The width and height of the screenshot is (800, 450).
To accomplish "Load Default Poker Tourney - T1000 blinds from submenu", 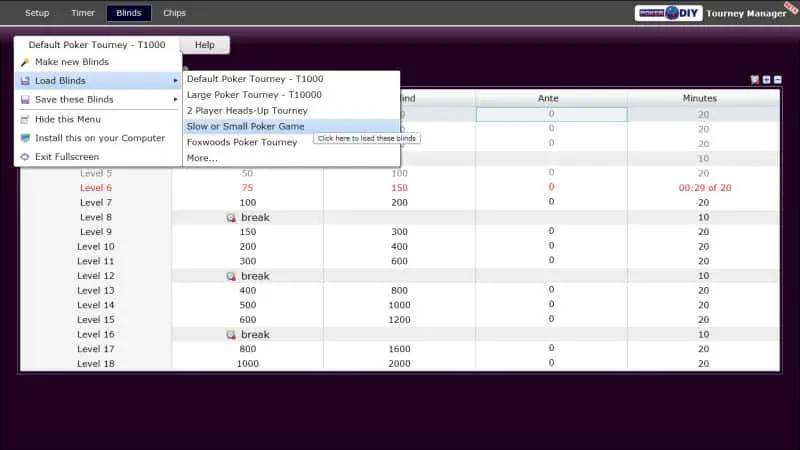I will (291, 79).
